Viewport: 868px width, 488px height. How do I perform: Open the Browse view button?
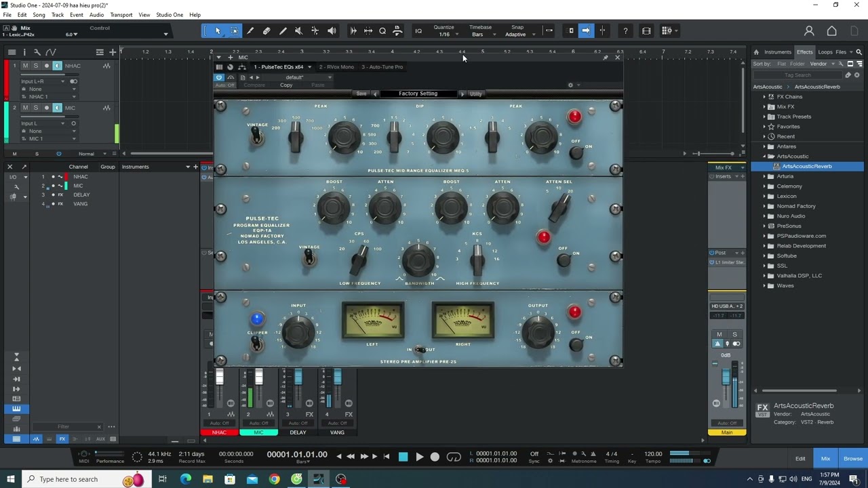(x=853, y=459)
